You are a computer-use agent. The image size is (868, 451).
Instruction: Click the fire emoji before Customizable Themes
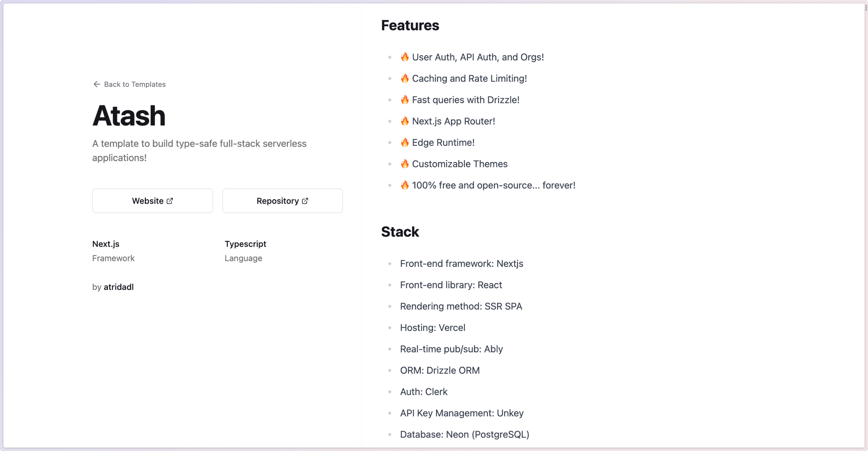(405, 164)
